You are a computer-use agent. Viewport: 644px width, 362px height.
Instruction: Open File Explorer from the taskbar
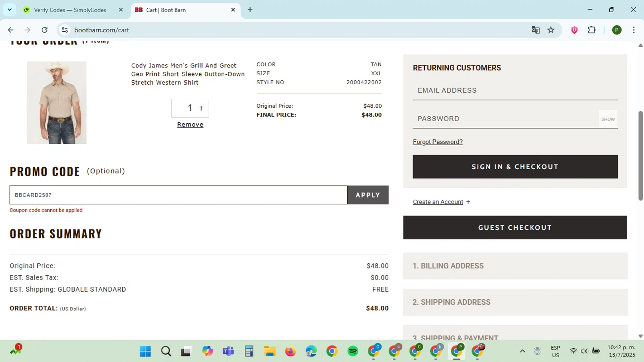point(270,351)
